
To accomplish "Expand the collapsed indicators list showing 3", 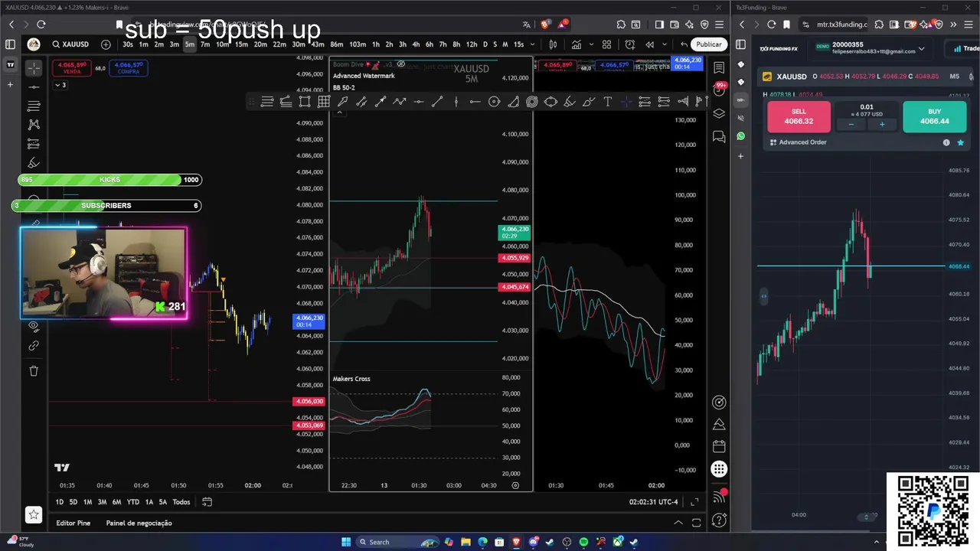I will point(60,85).
